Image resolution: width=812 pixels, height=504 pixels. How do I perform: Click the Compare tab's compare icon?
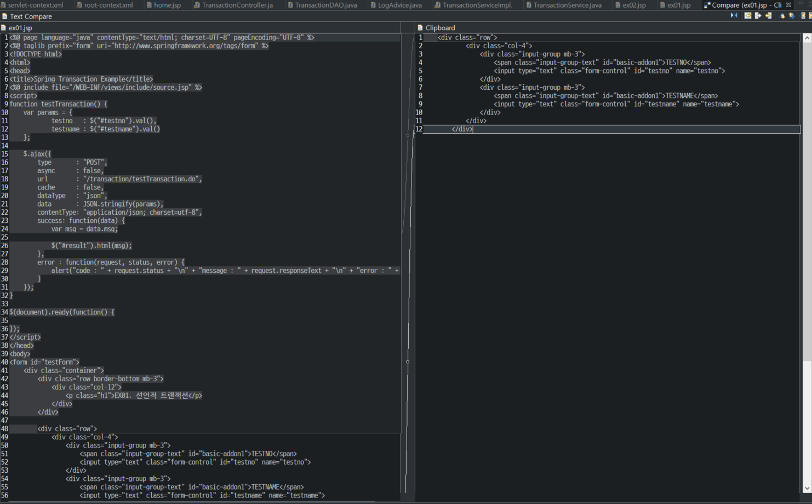(707, 5)
